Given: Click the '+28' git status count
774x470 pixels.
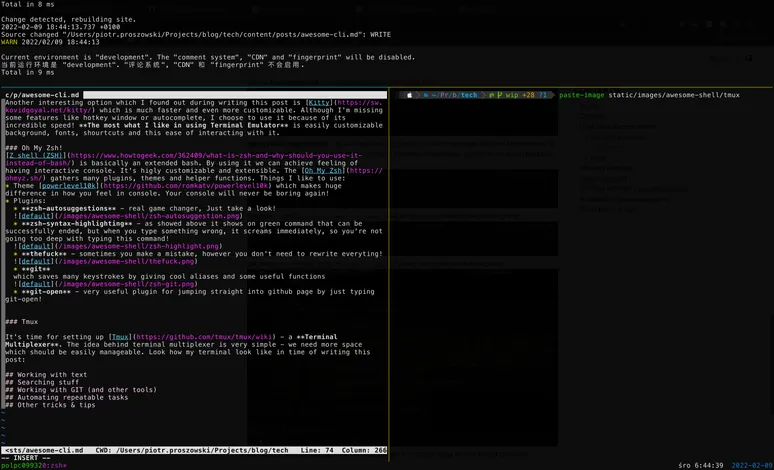Looking at the screenshot, I should click(528, 95).
